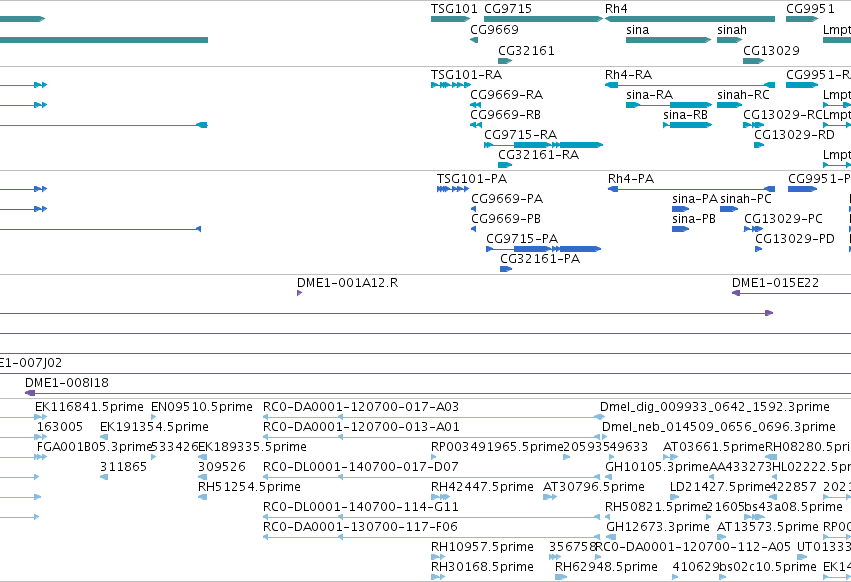
Task: Select the CG9715-PA protein label
Action: tap(522, 239)
